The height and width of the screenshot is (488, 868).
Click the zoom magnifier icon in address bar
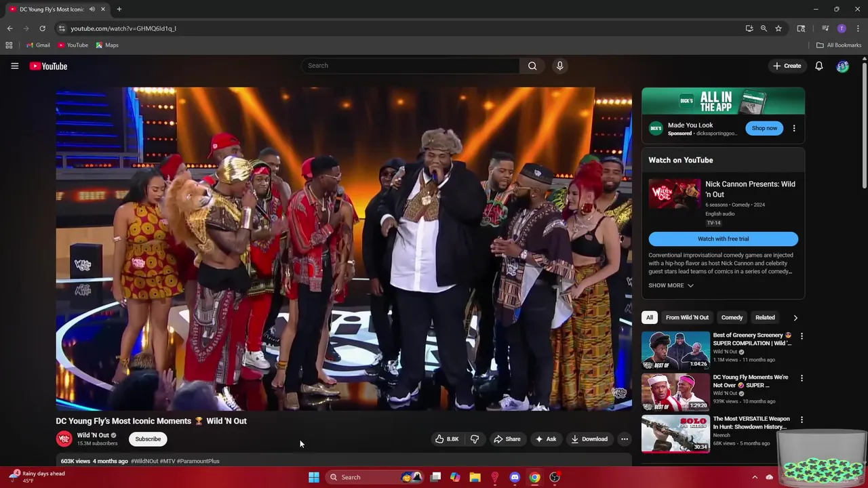764,28
